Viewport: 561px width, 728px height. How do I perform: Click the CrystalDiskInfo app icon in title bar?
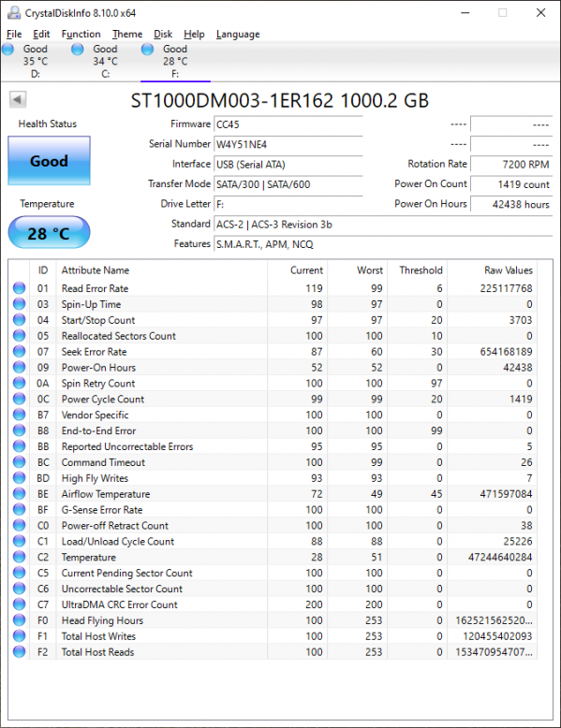pyautogui.click(x=14, y=13)
